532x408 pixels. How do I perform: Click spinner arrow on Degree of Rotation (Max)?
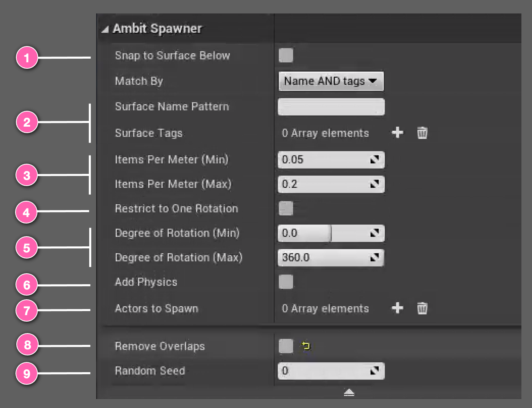tap(375, 257)
